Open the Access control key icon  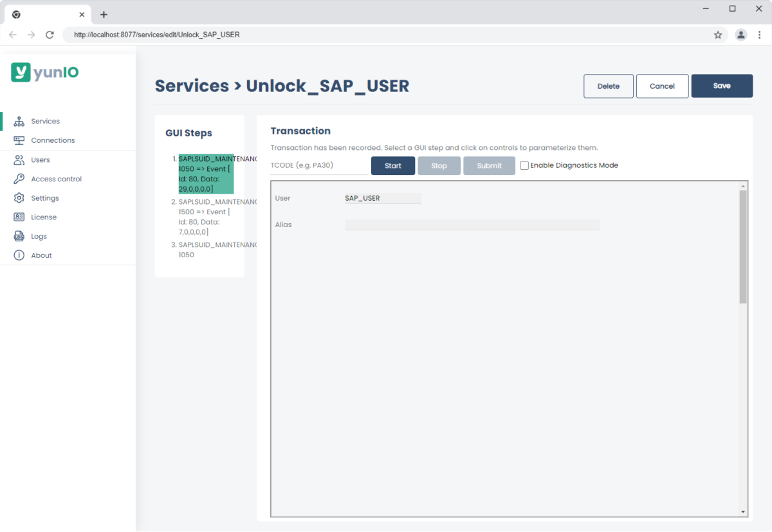tap(19, 179)
